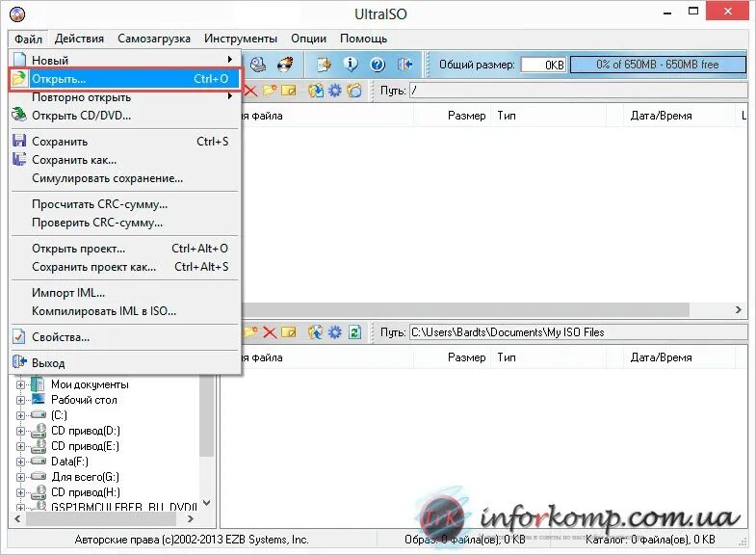Click the red X delete icon in the local toolbar
The image size is (756, 555).
[x=270, y=332]
